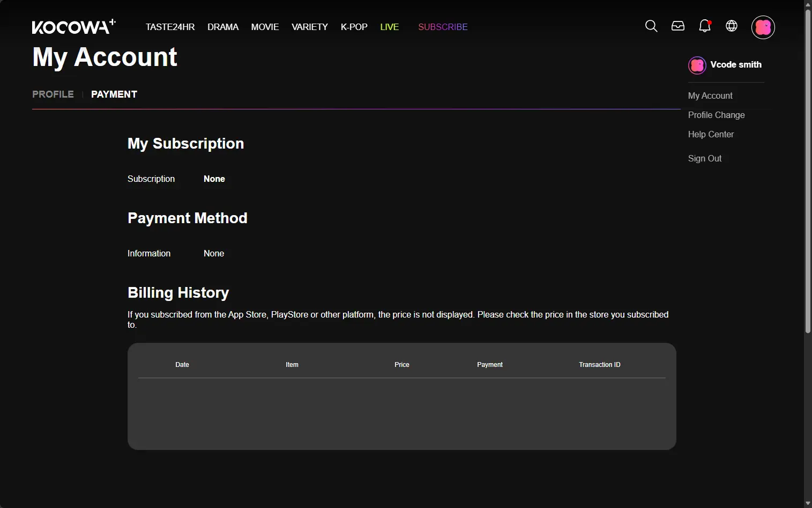Open the notifications bell icon
812x508 pixels.
(705, 26)
